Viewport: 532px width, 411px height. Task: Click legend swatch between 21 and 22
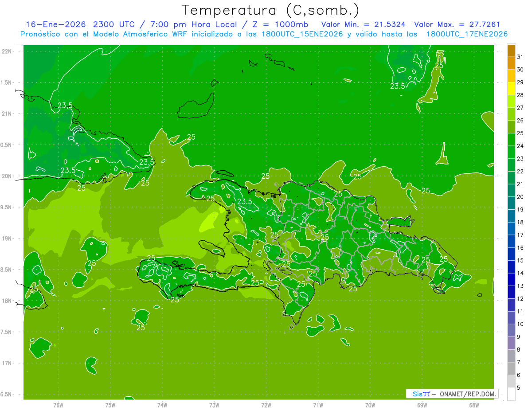512,177
